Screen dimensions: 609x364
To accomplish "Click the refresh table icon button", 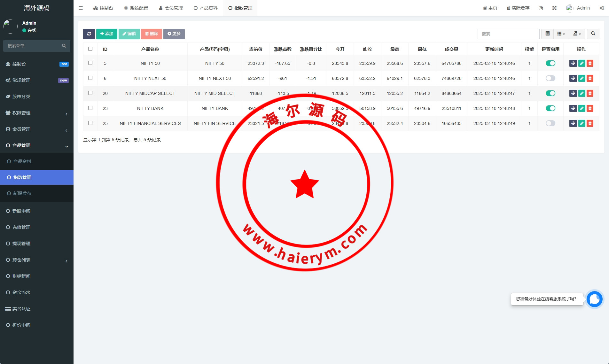I will 89,34.
